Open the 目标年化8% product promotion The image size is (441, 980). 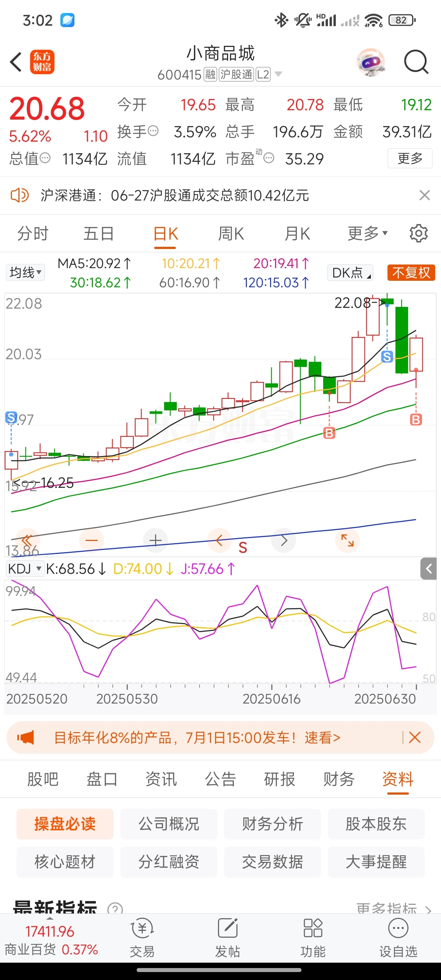pos(197,738)
